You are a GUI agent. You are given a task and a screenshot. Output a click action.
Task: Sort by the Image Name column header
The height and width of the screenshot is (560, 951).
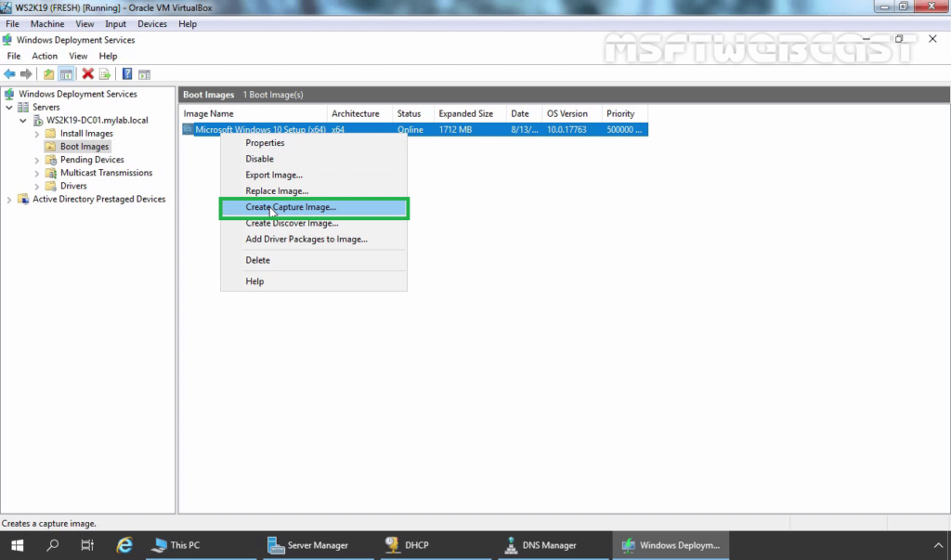(254, 113)
